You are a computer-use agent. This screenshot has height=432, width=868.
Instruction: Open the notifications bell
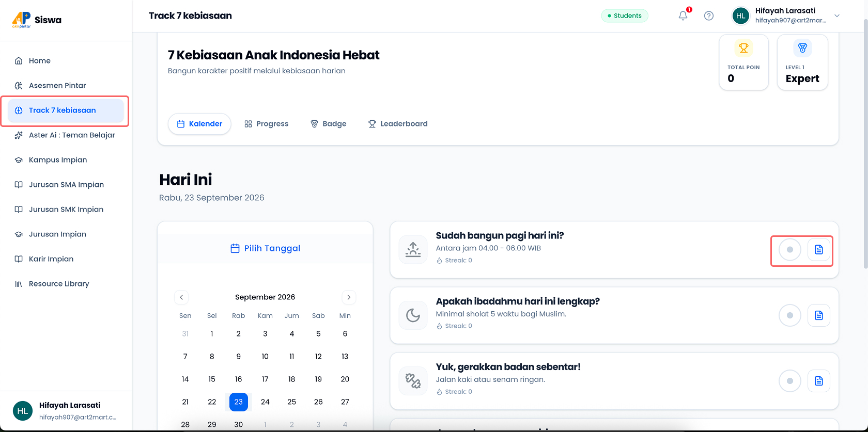coord(683,15)
